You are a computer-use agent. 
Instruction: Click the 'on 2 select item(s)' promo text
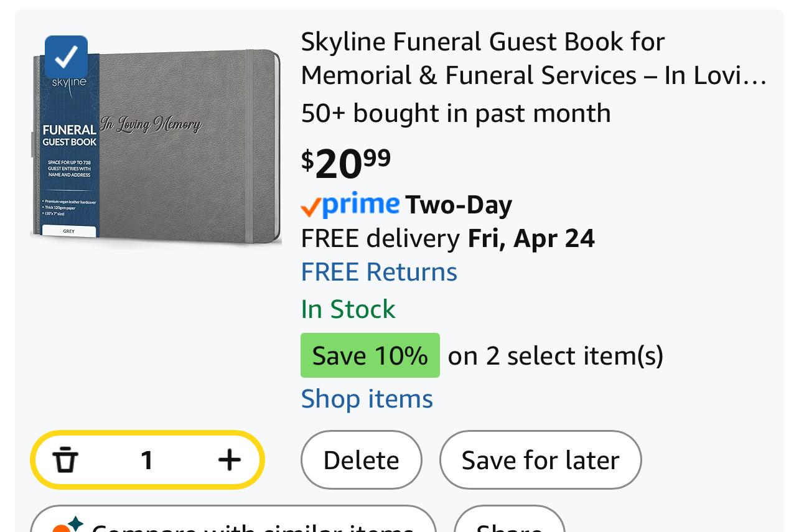555,355
